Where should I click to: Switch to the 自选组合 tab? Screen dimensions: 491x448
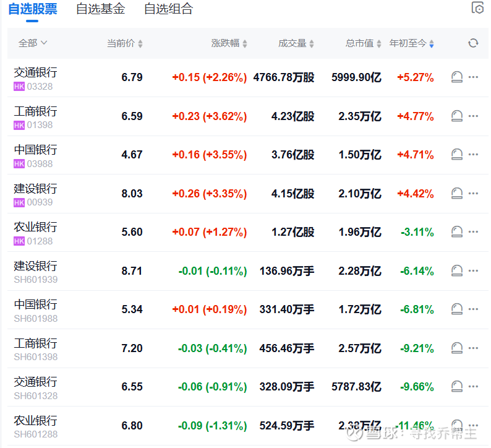click(x=168, y=9)
